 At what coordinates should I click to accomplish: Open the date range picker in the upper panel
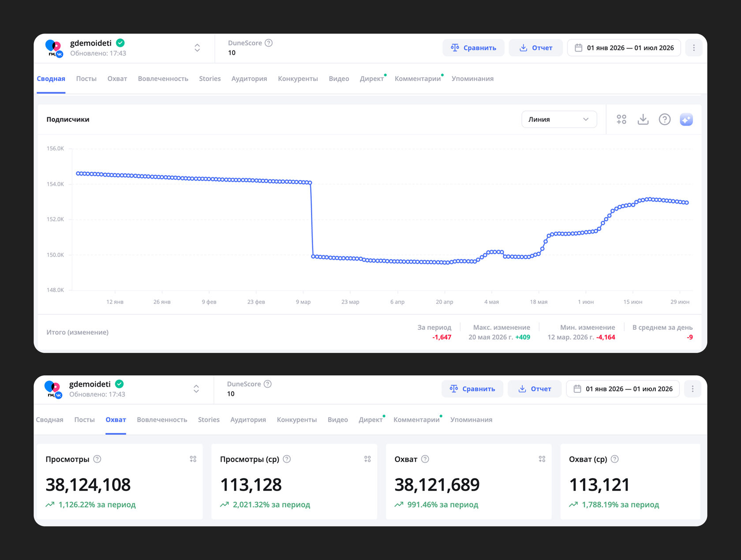tap(624, 48)
